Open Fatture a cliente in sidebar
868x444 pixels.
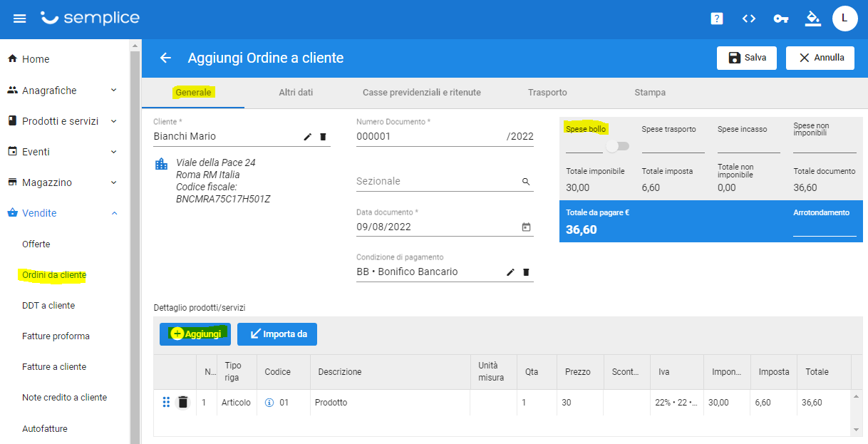[54, 367]
